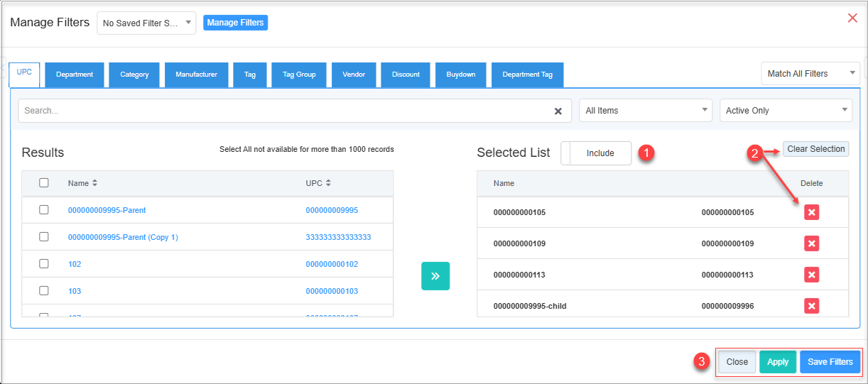This screenshot has height=384, width=868.
Task: Remove 000000000109 using its red X
Action: point(811,243)
